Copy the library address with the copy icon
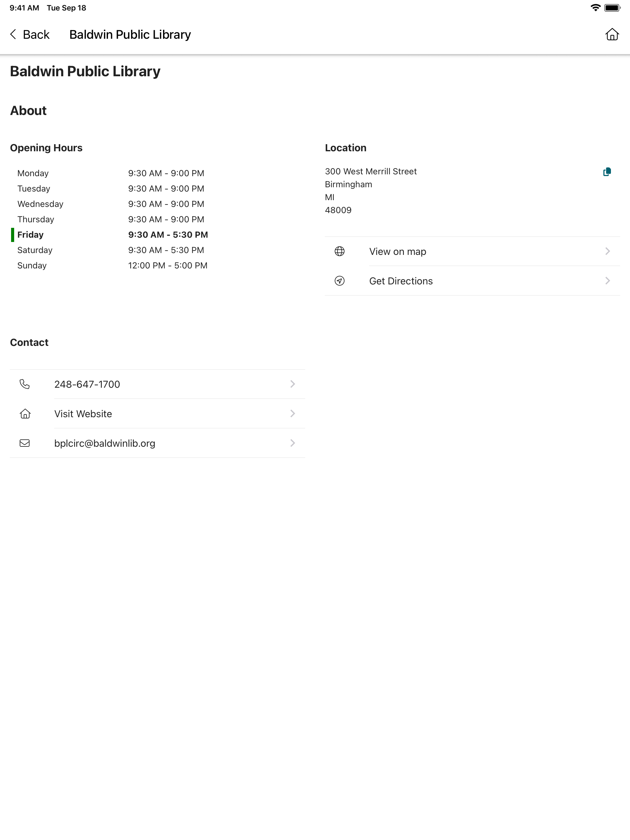 coord(607,172)
